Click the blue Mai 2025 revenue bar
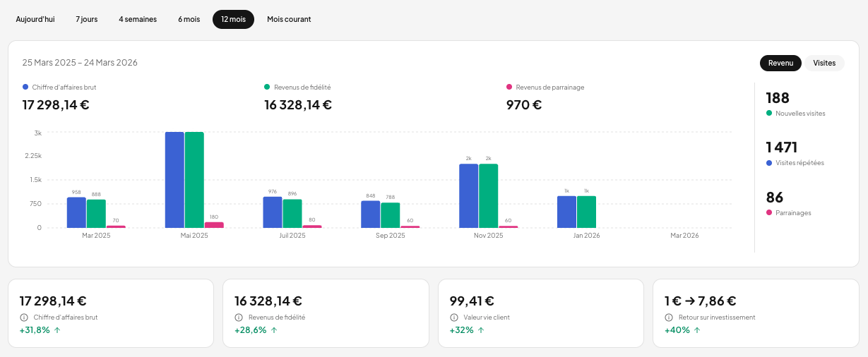This screenshot has height=357, width=868. coord(174,180)
